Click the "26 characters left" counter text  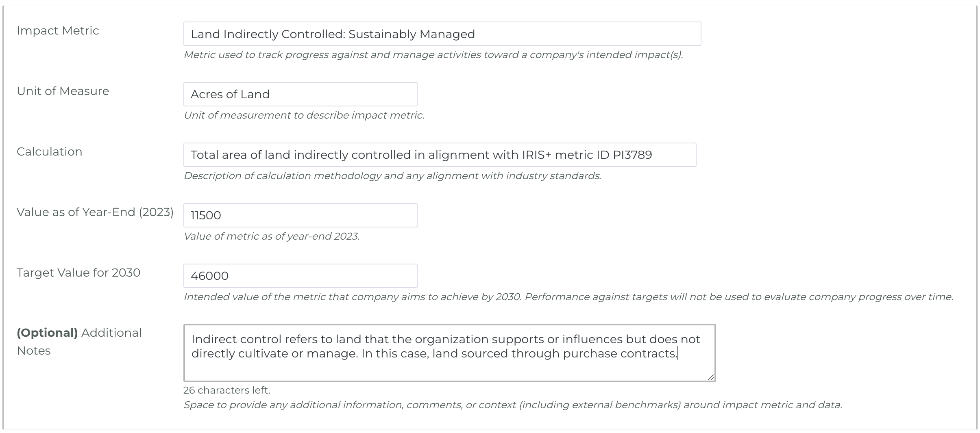point(226,390)
